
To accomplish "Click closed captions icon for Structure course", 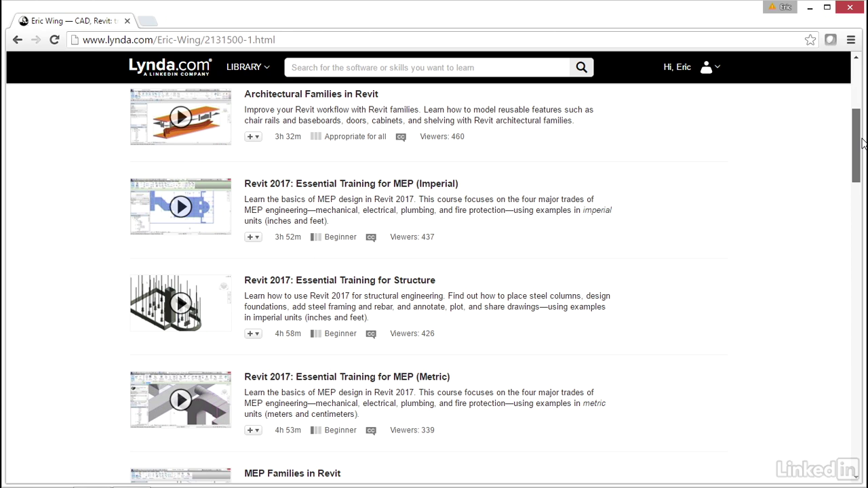I will (371, 333).
